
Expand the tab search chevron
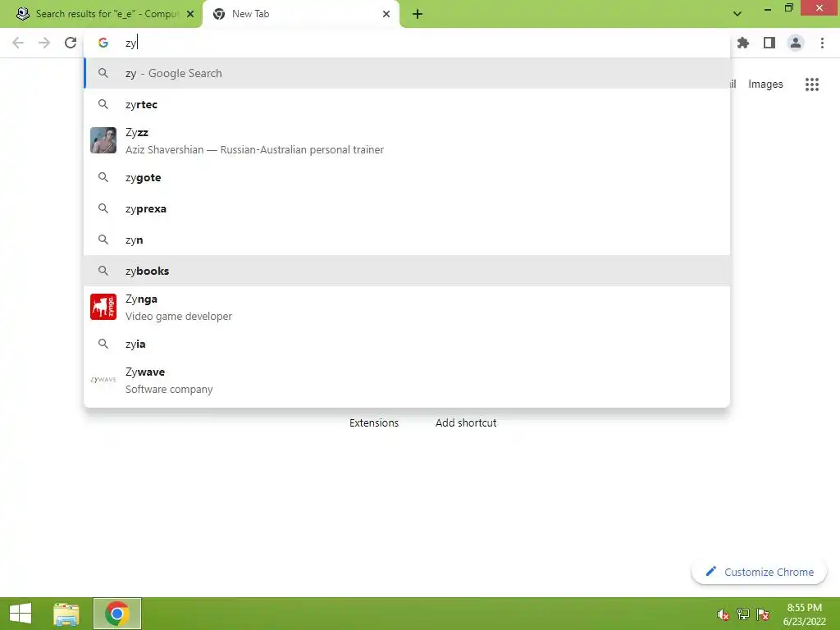coord(737,14)
